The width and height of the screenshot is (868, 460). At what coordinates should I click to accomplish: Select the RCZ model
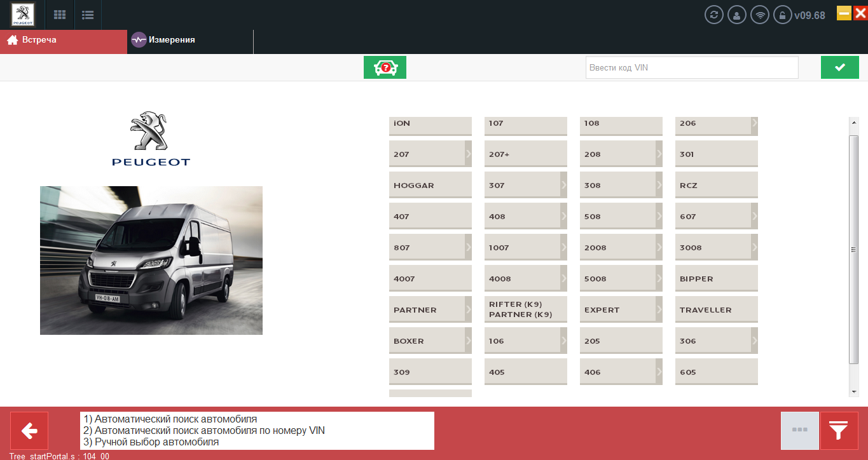717,185
